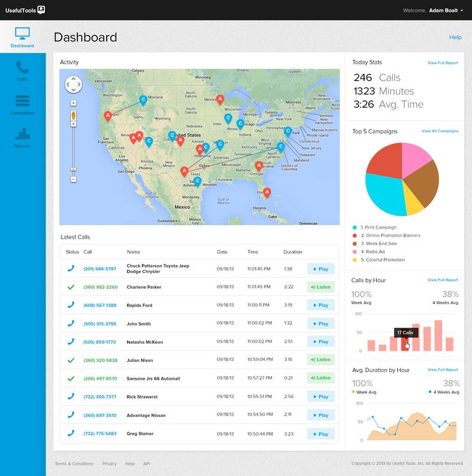Screen dimensions: 472x476
Task: Click the Terms & Conditions footer link
Action: [x=74, y=464]
